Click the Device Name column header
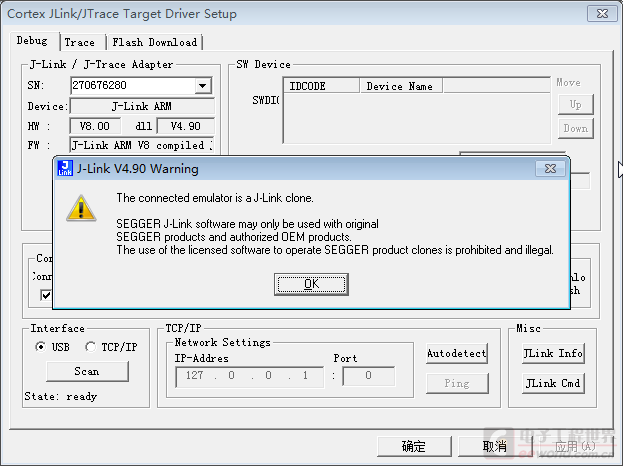Image resolution: width=623 pixels, height=466 pixels. (x=401, y=86)
